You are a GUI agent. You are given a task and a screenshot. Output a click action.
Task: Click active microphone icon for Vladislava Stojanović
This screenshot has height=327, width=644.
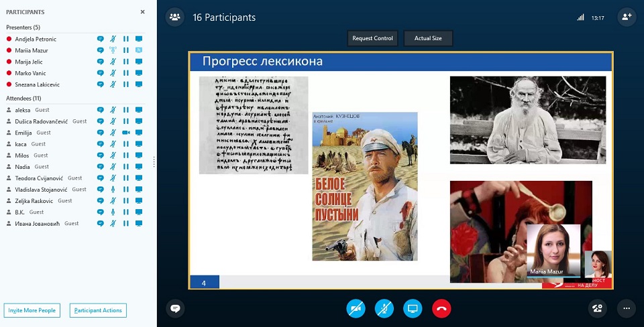click(x=113, y=190)
